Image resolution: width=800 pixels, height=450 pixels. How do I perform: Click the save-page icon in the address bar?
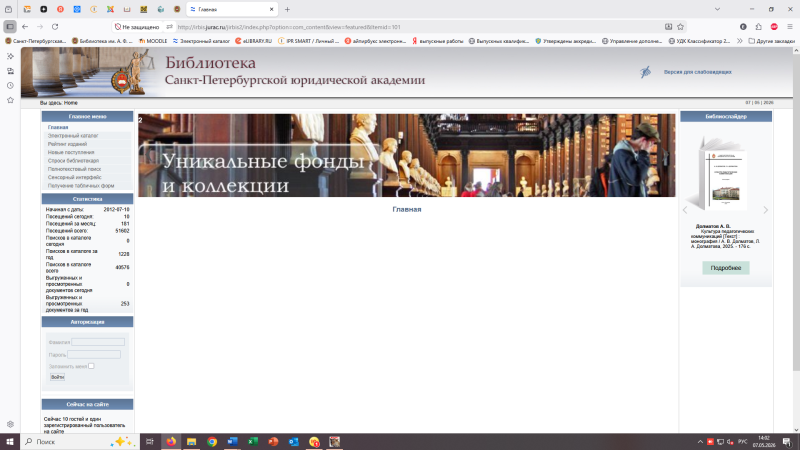[x=668, y=27]
